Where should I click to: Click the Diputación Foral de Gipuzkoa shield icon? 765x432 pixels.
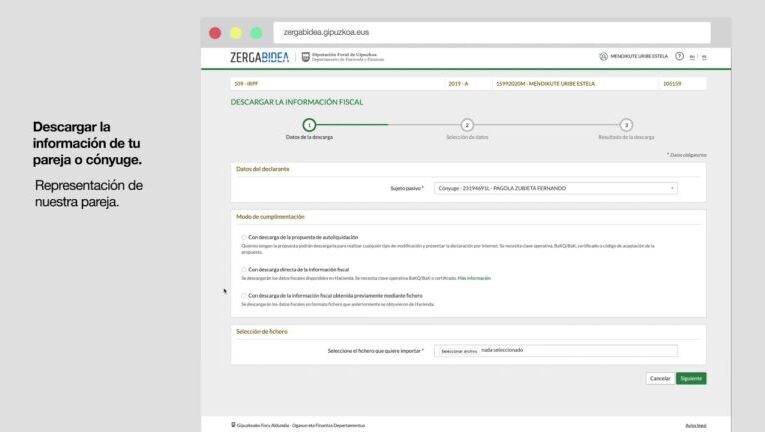coord(305,57)
